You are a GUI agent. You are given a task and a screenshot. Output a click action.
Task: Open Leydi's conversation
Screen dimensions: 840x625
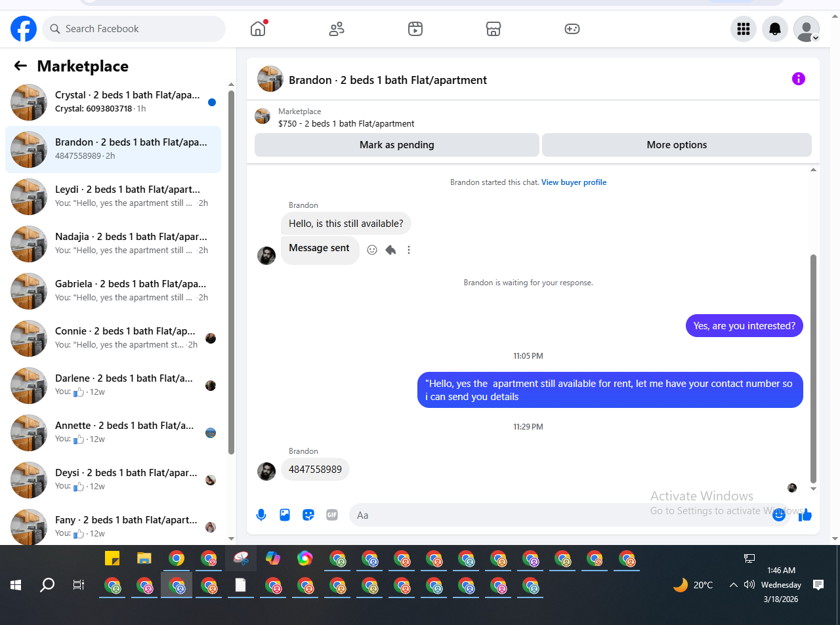tap(114, 197)
